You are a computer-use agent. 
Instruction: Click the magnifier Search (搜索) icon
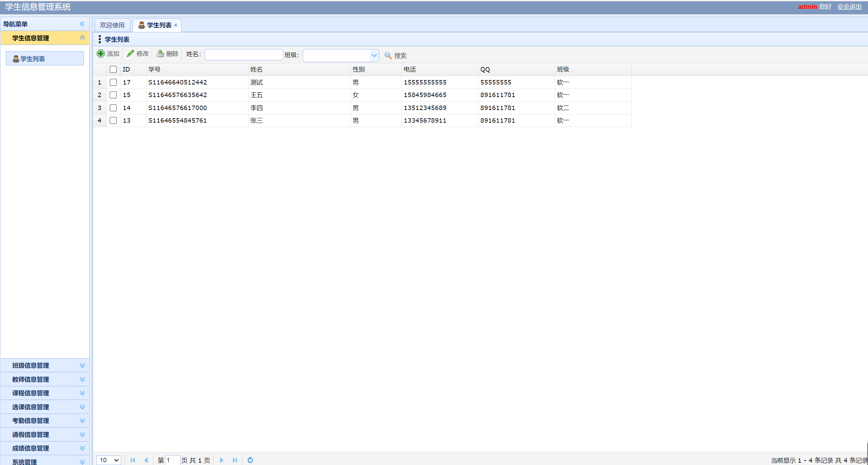388,55
